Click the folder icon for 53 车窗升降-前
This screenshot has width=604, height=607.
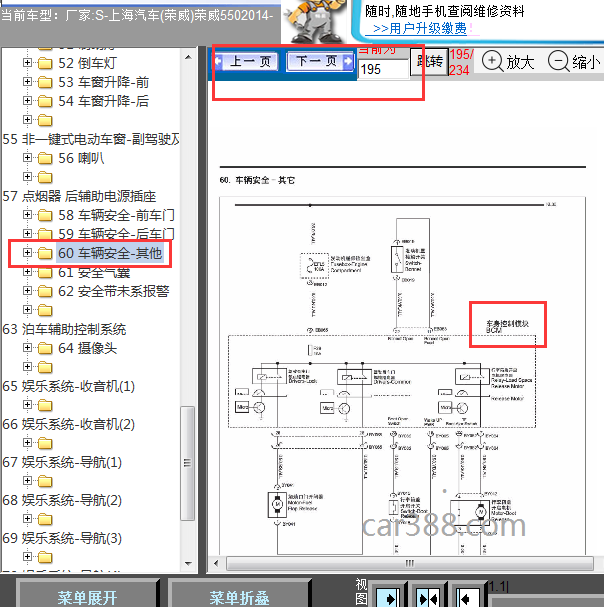(45, 82)
